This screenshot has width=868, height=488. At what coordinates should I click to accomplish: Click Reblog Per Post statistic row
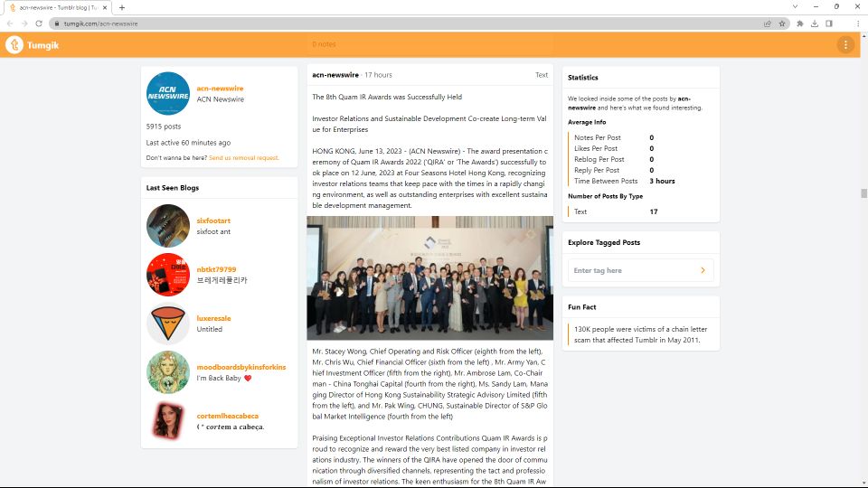[614, 159]
